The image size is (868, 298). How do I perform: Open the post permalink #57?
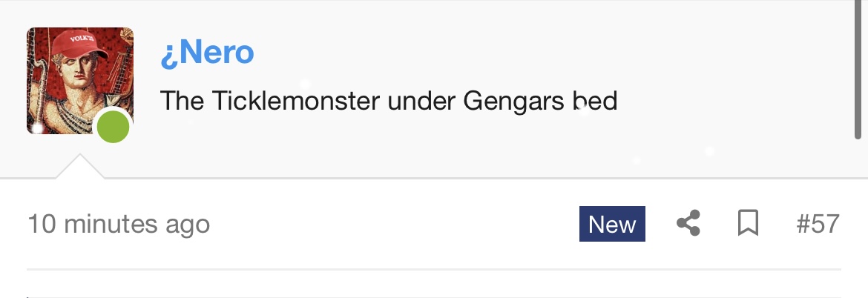pyautogui.click(x=818, y=223)
